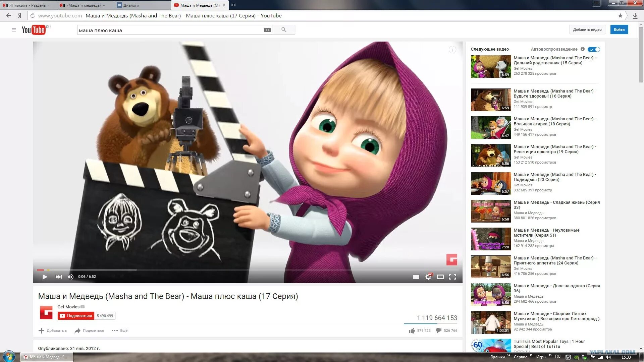Open the Добавить в playlist dropdown
The image size is (644, 362).
53,331
